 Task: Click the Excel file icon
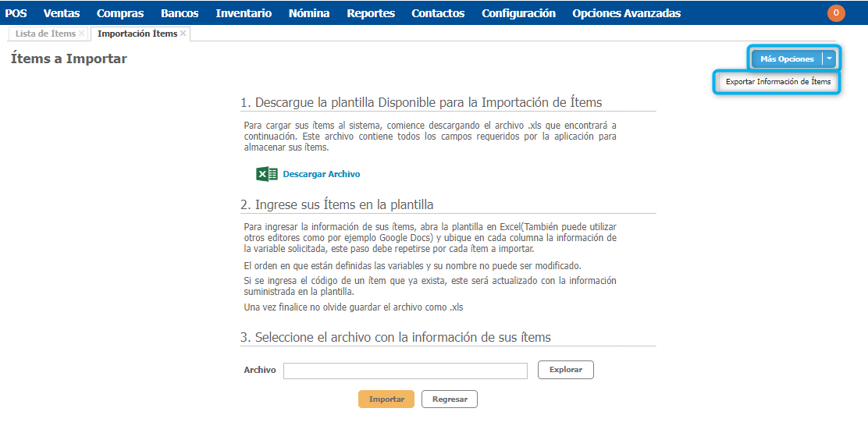(266, 174)
